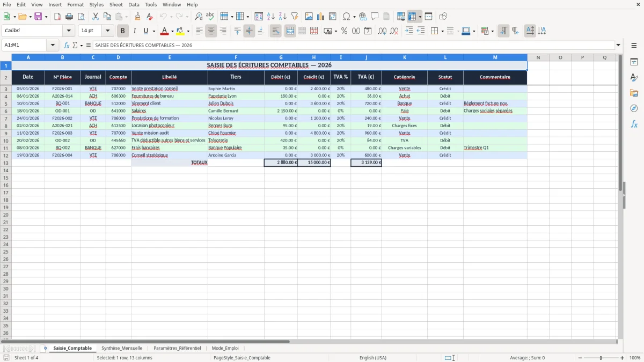This screenshot has height=362, width=644.
Task: Click column header K
Action: click(x=404, y=57)
